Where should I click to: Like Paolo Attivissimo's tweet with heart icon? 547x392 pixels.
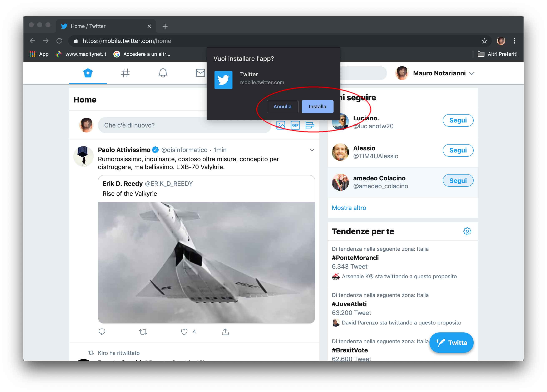(x=184, y=332)
